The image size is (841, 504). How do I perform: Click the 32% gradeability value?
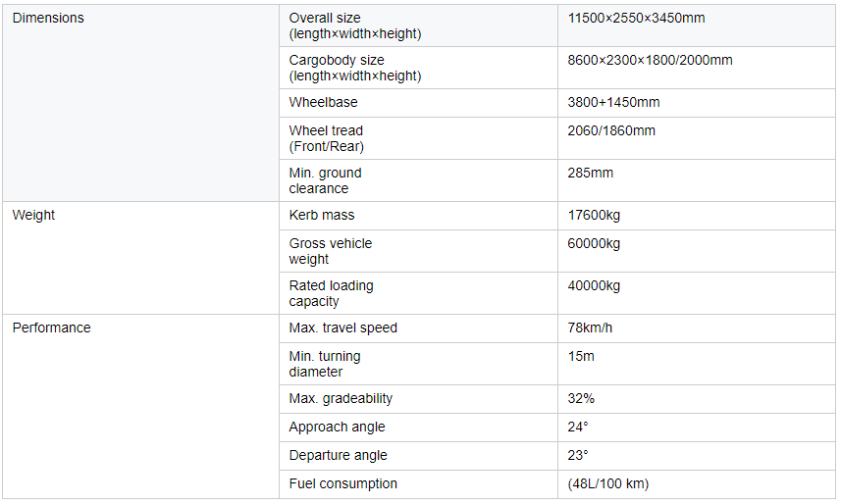(x=581, y=398)
